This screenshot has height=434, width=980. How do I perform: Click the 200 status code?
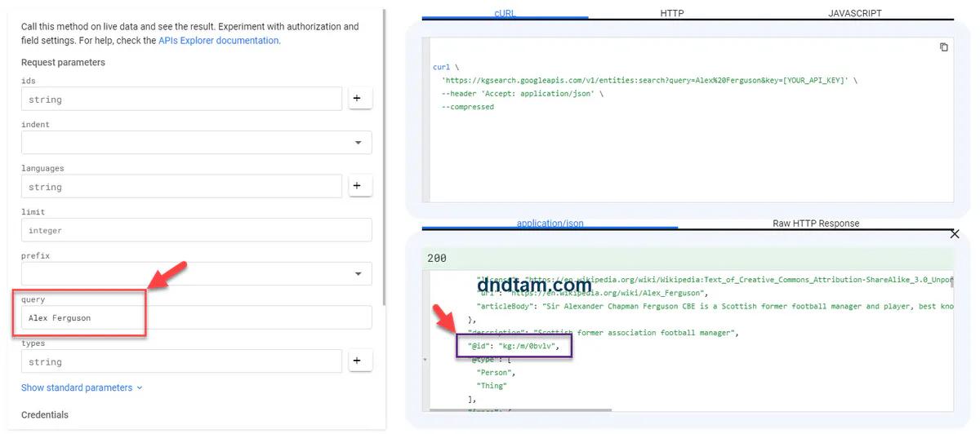point(437,258)
